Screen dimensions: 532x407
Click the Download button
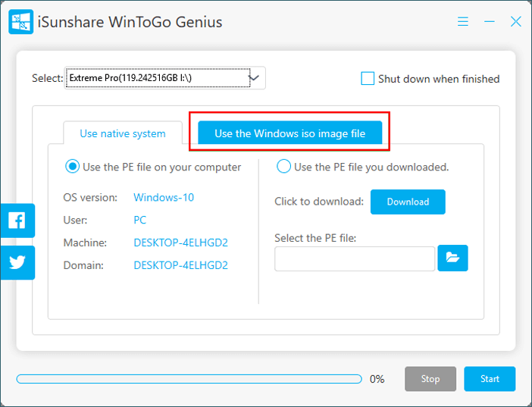point(408,202)
